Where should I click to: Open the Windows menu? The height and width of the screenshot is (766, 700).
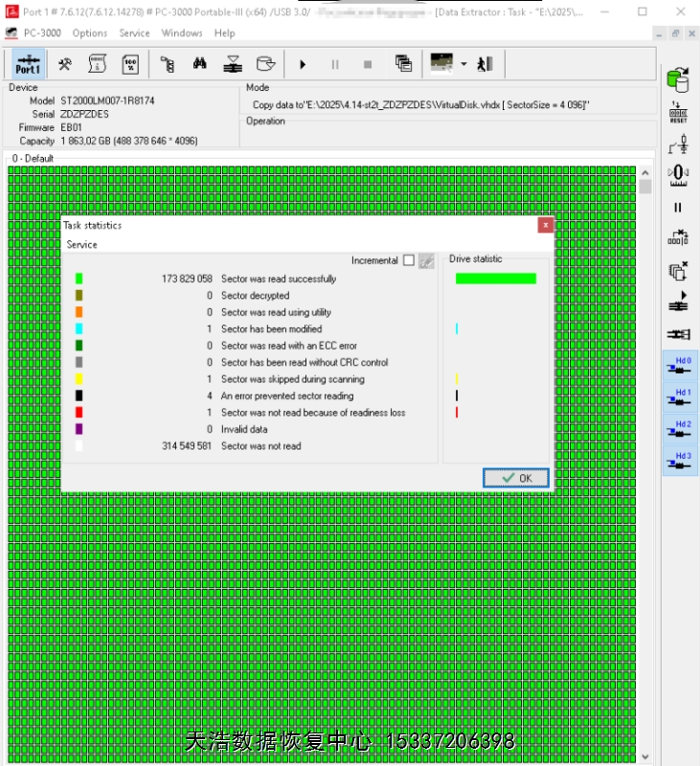tap(182, 33)
